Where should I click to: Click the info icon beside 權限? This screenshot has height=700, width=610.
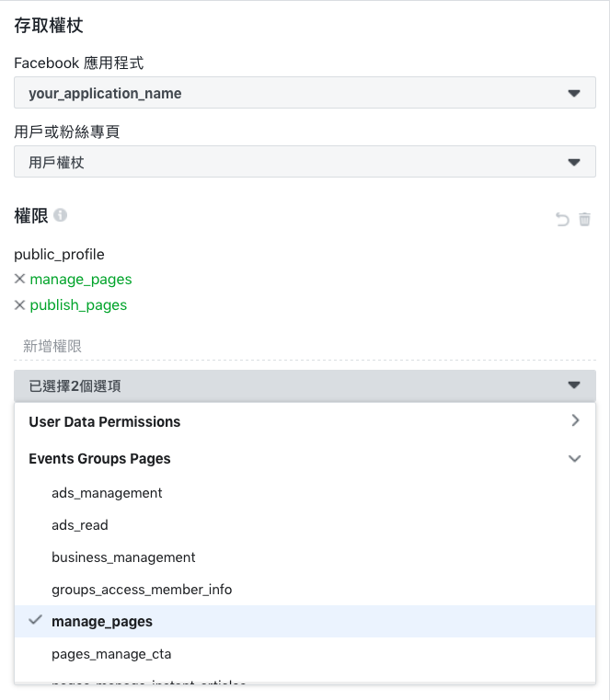click(x=61, y=215)
